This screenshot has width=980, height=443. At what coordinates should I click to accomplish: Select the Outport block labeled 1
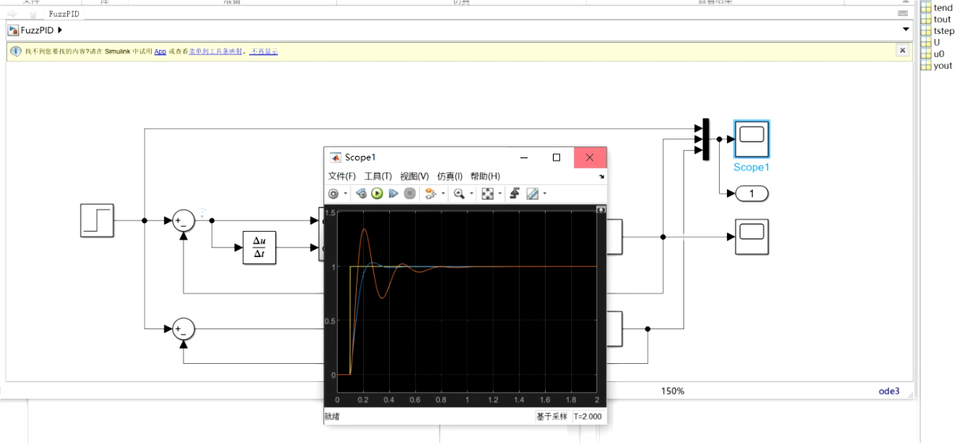coord(752,194)
